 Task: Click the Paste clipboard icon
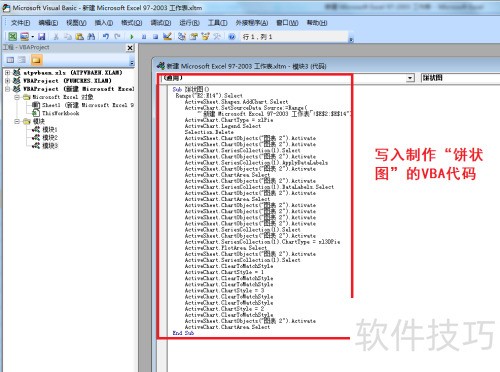click(x=79, y=36)
